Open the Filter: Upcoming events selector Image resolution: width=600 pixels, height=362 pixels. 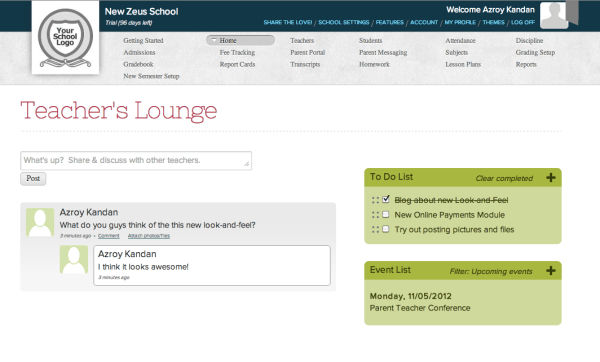pos(491,271)
